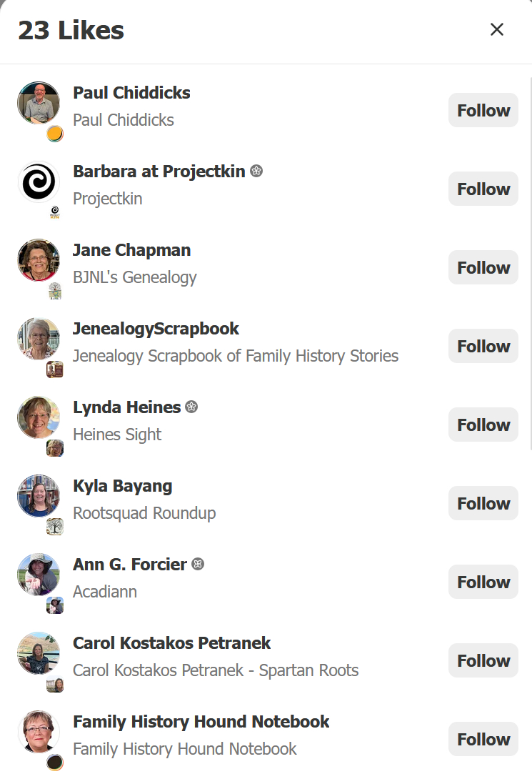Close the 23 Likes dialog
This screenshot has height=774, width=532.
[x=497, y=29]
